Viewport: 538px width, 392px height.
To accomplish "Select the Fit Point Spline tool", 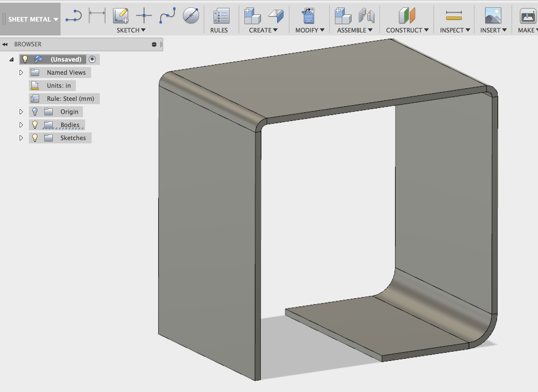I will pyautogui.click(x=167, y=16).
